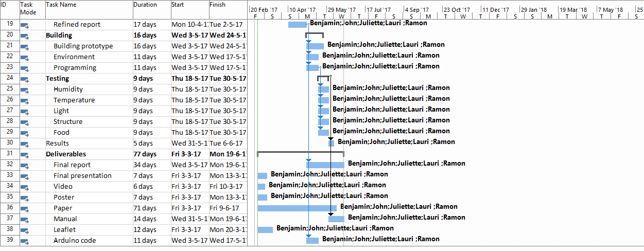Click the task mode icon for Deliverables
This screenshot has height=251, width=644.
[x=25, y=154]
